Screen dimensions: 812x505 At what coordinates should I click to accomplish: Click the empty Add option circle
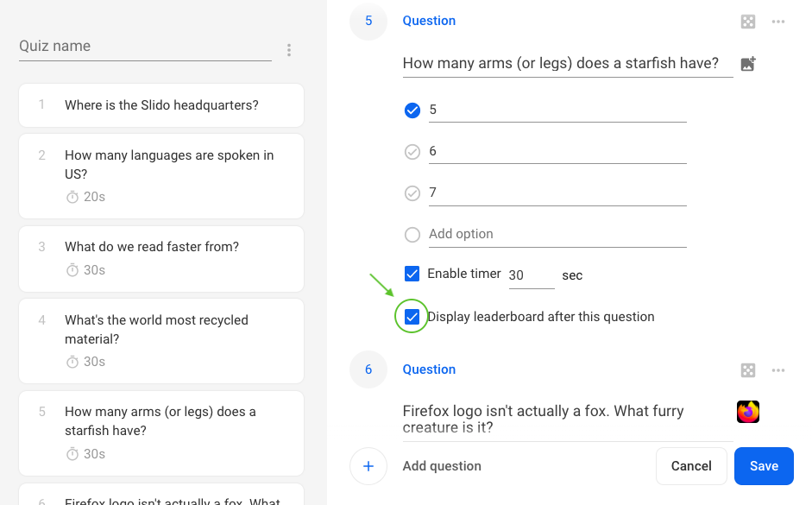[412, 235]
